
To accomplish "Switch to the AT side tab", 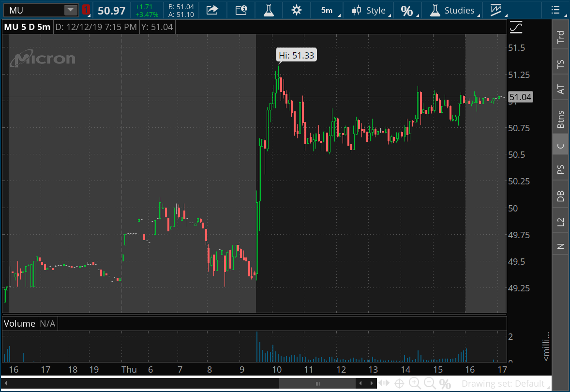I will (x=560, y=89).
